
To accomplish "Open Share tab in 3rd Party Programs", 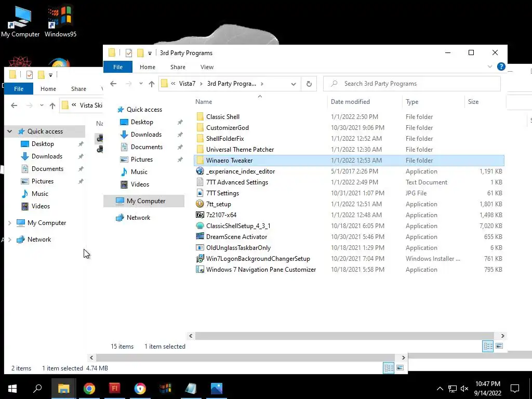I will [178, 67].
